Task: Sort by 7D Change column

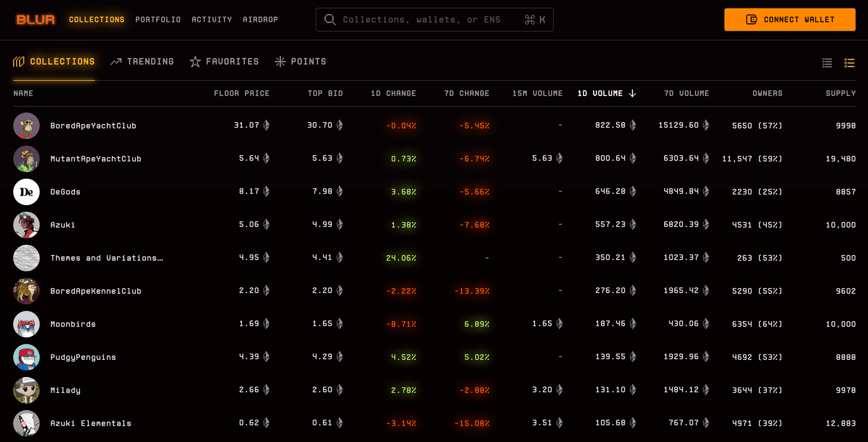Action: [467, 93]
